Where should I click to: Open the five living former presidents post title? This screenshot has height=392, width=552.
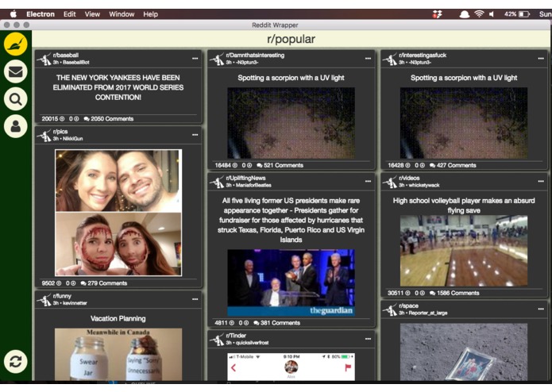tap(291, 220)
